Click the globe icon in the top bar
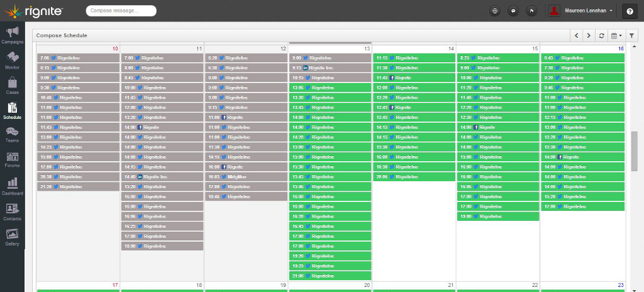 point(495,11)
